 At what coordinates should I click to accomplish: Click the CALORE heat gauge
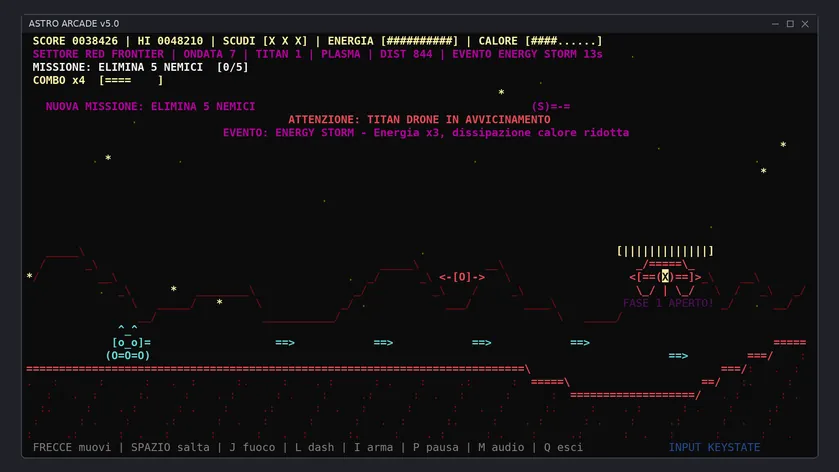(540, 41)
